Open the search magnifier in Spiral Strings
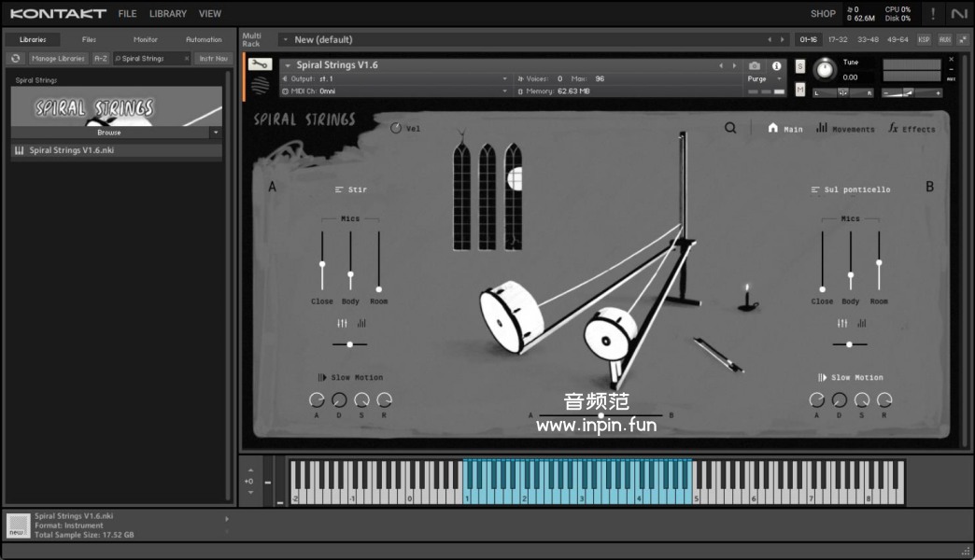 click(730, 128)
